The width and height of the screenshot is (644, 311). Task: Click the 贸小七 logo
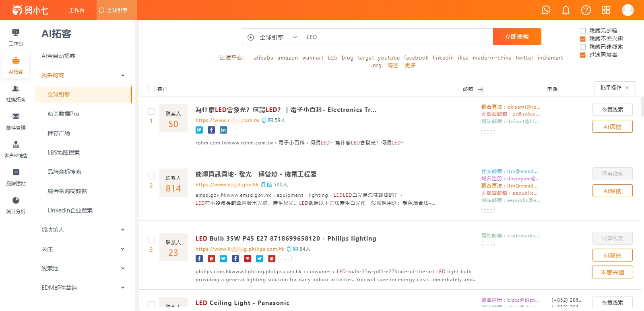30,10
